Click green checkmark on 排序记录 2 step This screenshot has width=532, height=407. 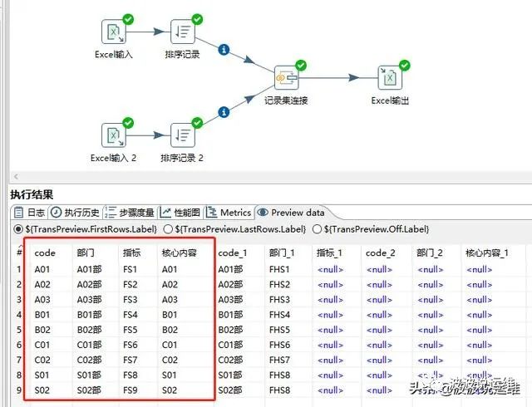(x=198, y=123)
